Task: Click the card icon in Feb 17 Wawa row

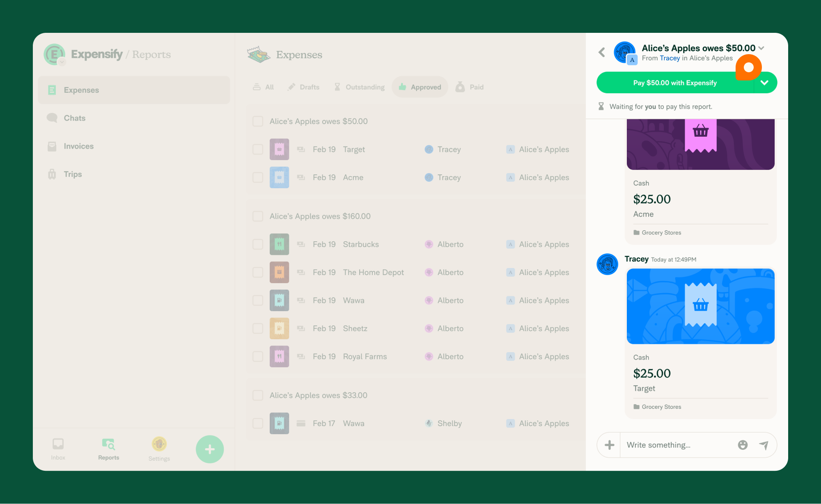Action: 301,423
